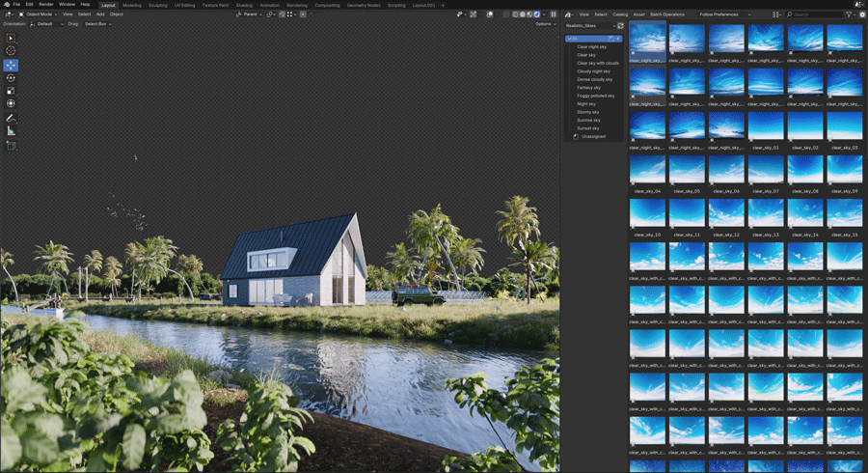Open the Render menu
868x473 pixels.
tap(46, 5)
